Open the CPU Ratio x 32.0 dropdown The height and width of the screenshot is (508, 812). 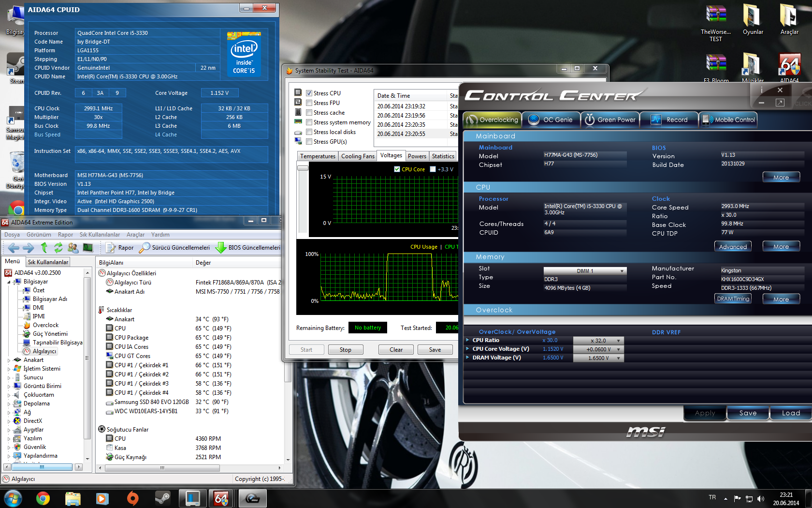pyautogui.click(x=598, y=341)
